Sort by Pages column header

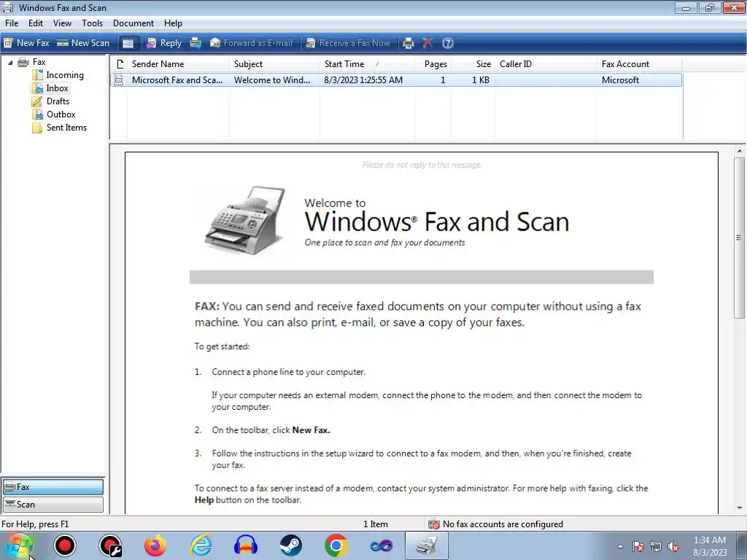pyautogui.click(x=433, y=64)
